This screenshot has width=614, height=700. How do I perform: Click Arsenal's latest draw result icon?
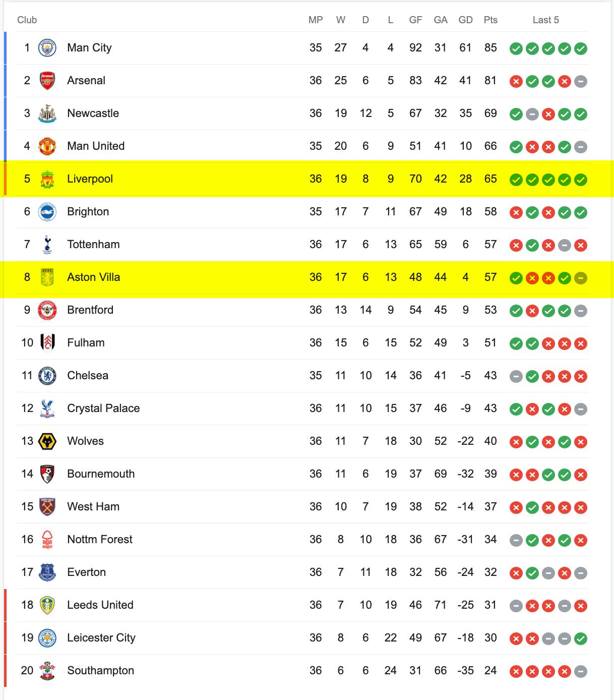[x=581, y=82]
